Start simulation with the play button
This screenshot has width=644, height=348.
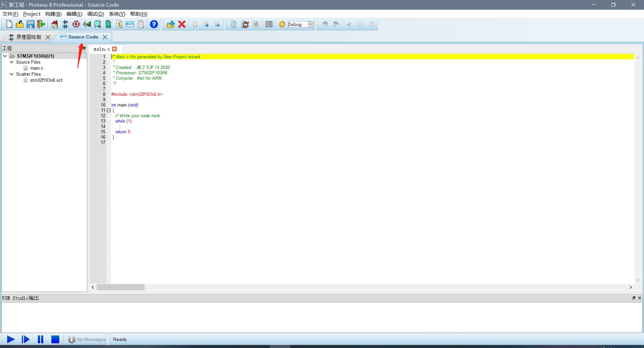tap(10, 339)
